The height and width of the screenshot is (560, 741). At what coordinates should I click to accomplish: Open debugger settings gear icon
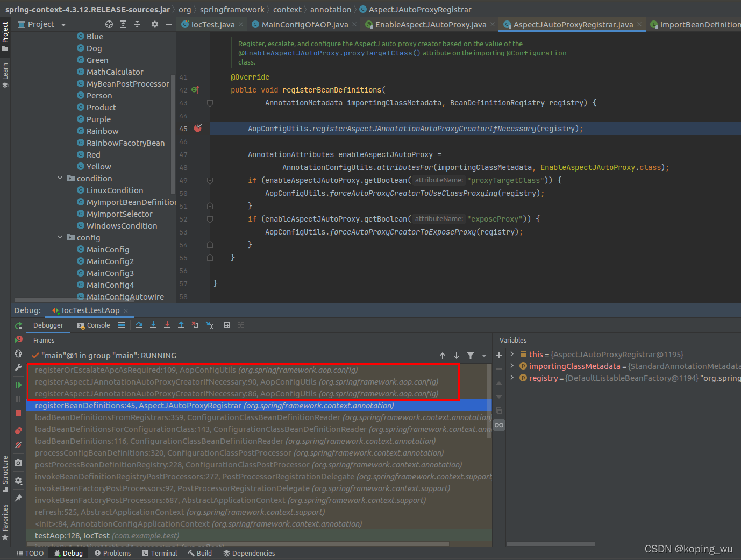(x=18, y=480)
